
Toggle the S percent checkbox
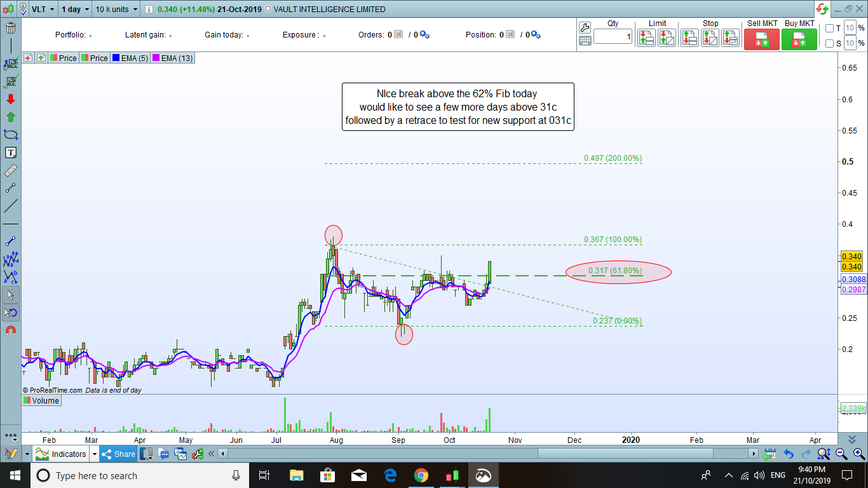[829, 44]
